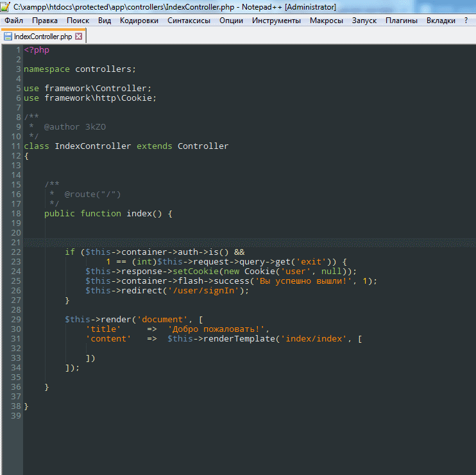This screenshot has width=476, height=475.
Task: Open the Правка menu
Action: [45, 21]
